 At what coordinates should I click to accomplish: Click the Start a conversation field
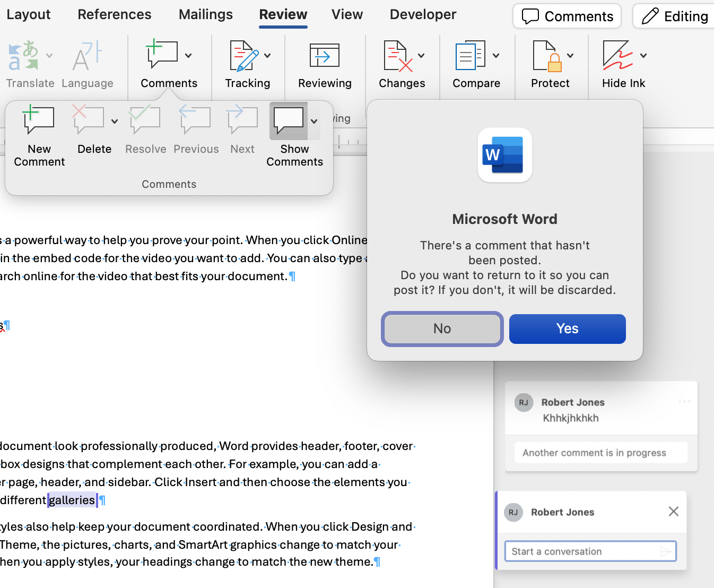(584, 551)
